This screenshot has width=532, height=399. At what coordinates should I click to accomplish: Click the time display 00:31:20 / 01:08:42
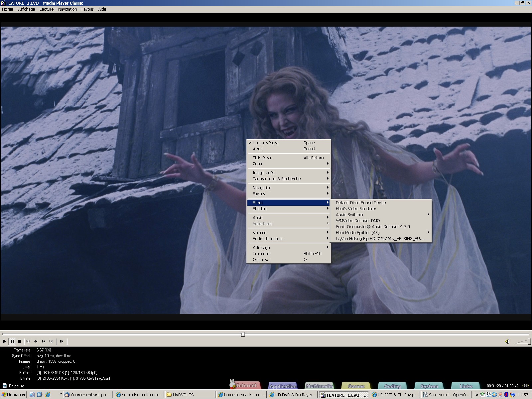(x=502, y=386)
